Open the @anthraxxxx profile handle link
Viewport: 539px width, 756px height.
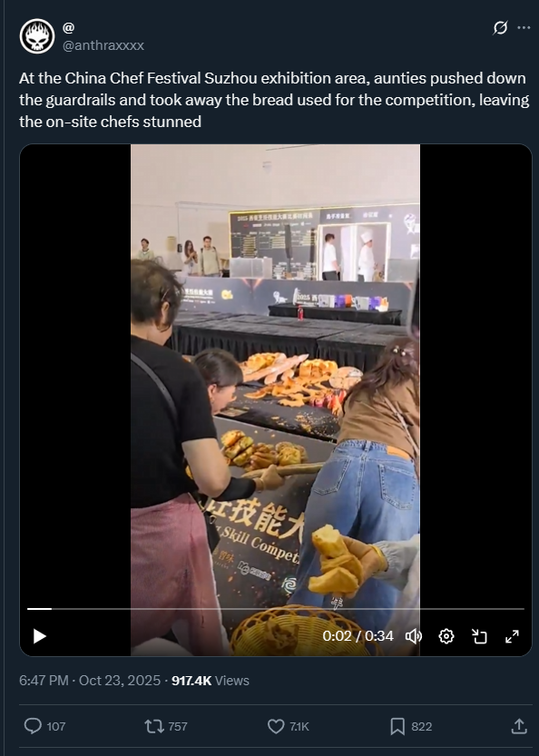tap(103, 45)
